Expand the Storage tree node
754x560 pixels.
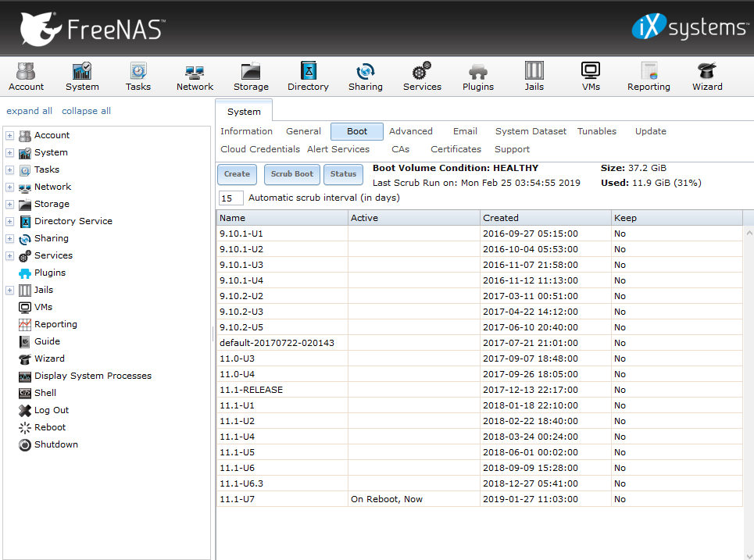coord(9,205)
